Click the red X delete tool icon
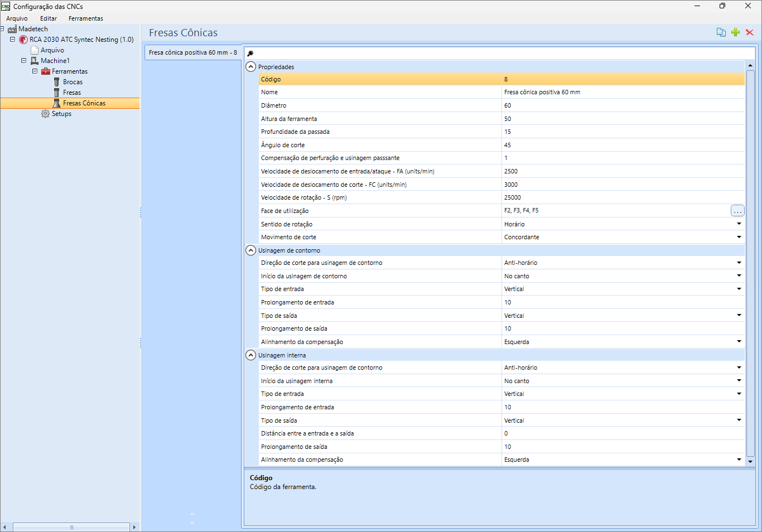 [x=750, y=32]
